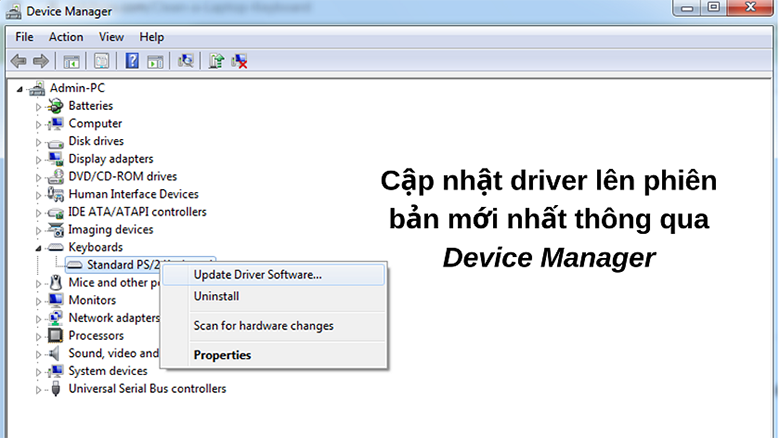Open the Action menu

pos(66,37)
